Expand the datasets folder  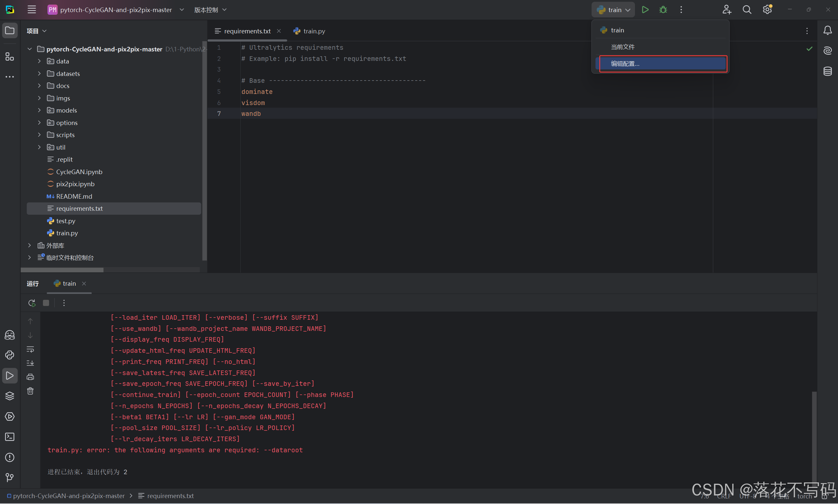39,74
